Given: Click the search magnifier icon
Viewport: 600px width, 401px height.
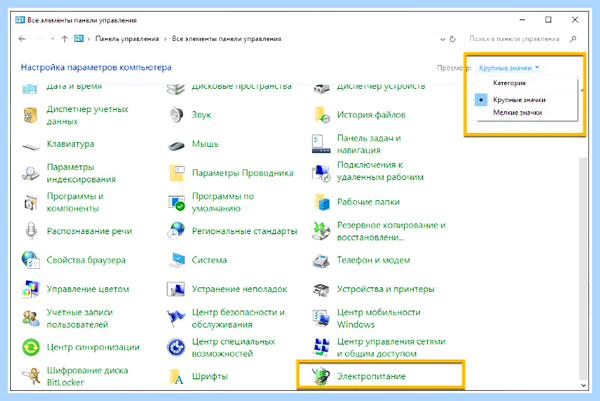Looking at the screenshot, I should [573, 39].
